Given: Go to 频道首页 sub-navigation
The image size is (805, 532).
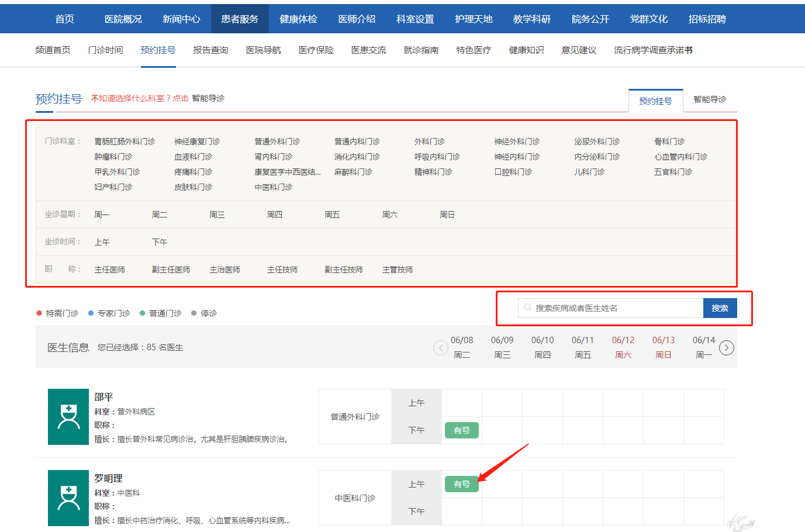Looking at the screenshot, I should tap(53, 50).
